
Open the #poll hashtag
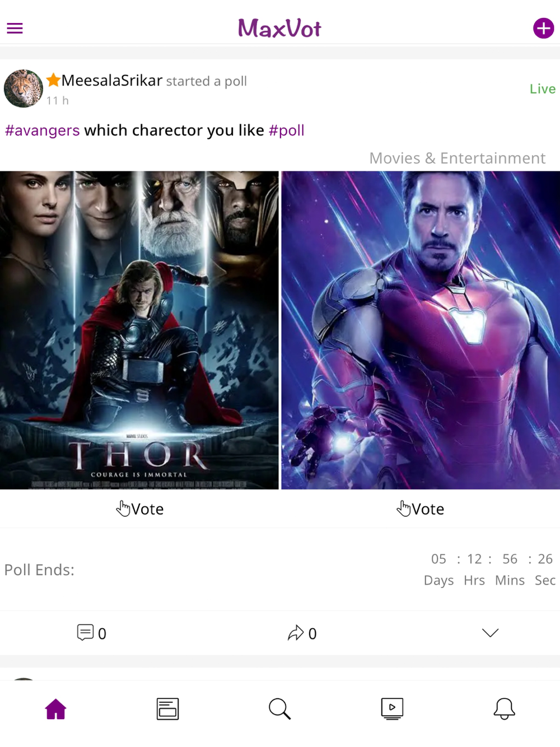point(287,130)
